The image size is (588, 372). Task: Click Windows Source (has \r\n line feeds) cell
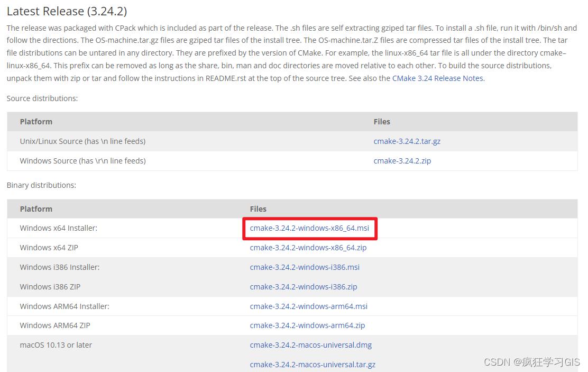[x=82, y=161]
